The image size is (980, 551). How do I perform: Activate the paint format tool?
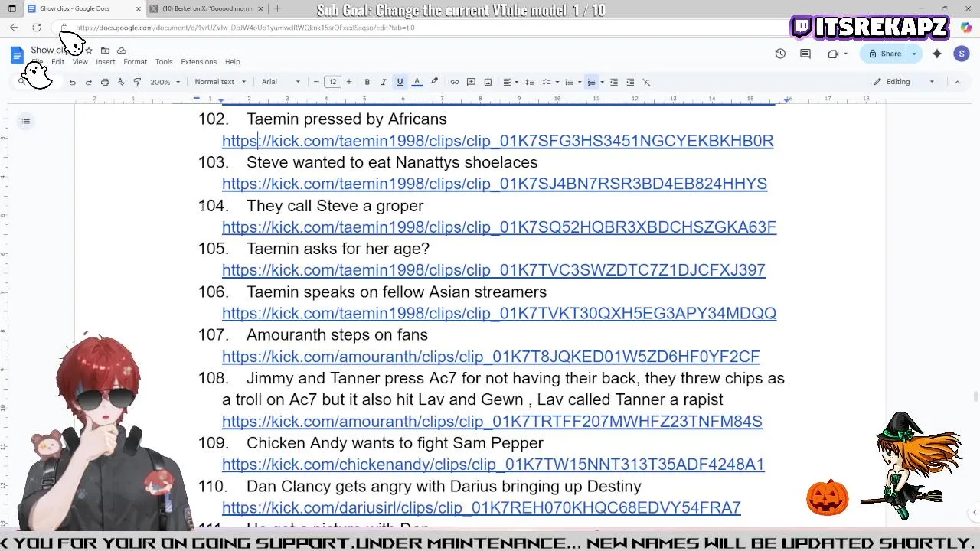point(137,82)
